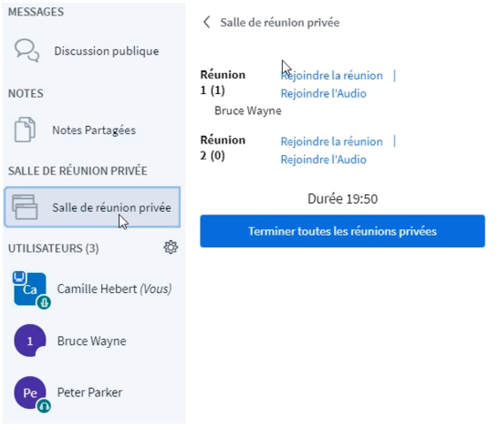The image size is (500, 430).
Task: Open the Discussion publique chat bubbles icon
Action: tap(27, 51)
